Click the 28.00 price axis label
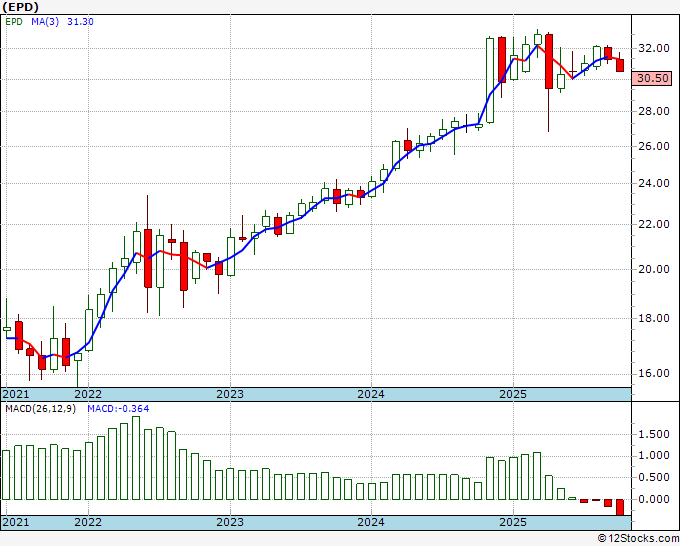Image resolution: width=680 pixels, height=546 pixels. click(653, 111)
